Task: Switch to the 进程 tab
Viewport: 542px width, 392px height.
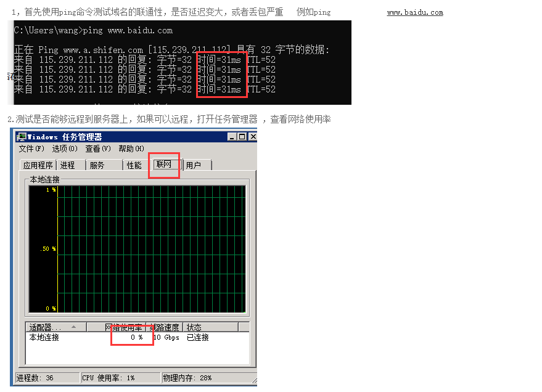Action: 71,165
